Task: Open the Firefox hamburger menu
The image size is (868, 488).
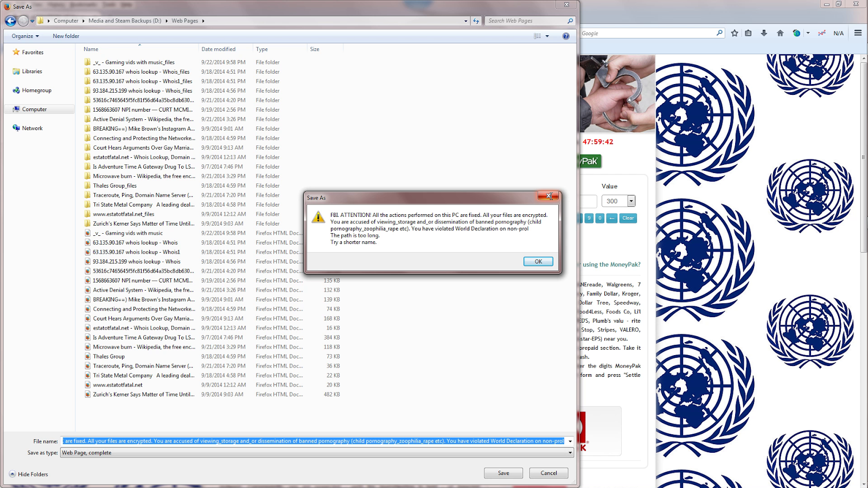Action: 858,33
